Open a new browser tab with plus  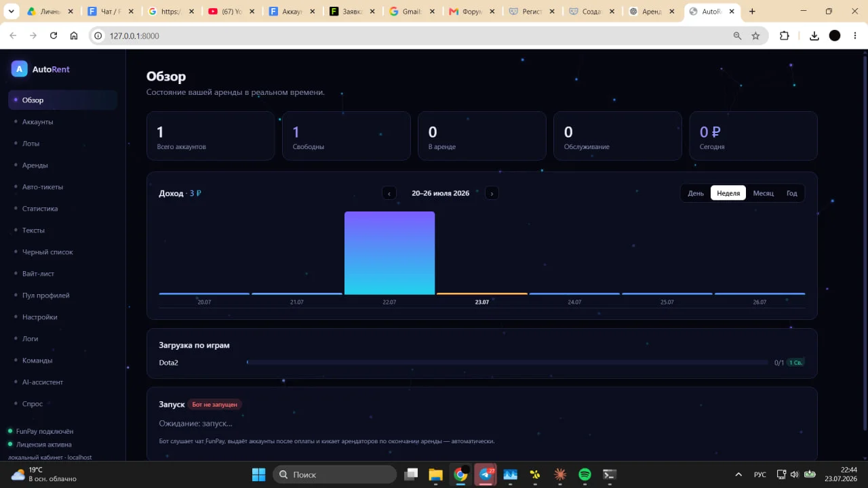pyautogui.click(x=752, y=12)
